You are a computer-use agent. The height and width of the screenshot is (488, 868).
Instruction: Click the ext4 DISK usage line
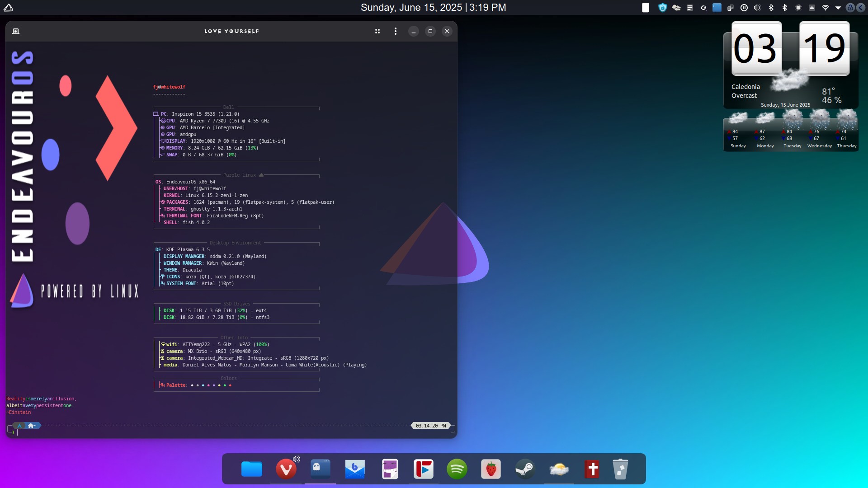[x=215, y=310]
